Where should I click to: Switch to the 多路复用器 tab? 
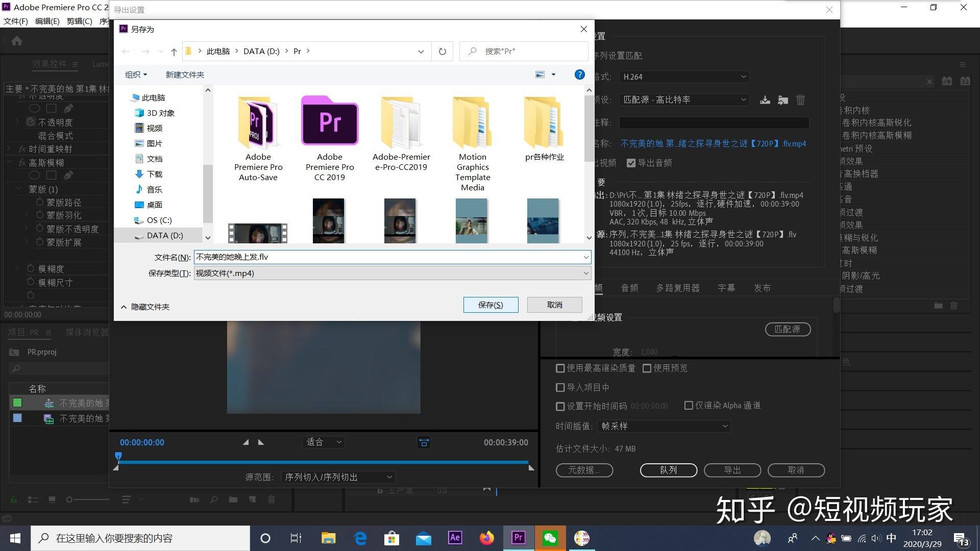[x=678, y=288]
